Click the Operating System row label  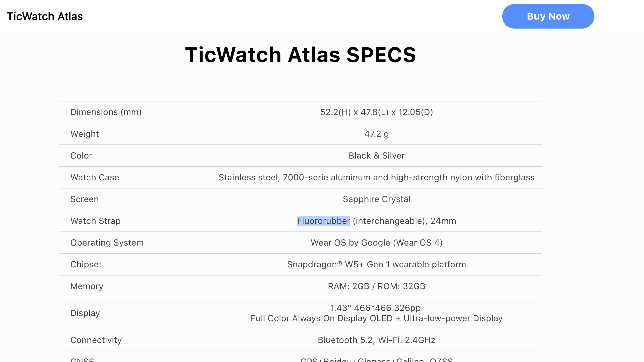(x=107, y=243)
